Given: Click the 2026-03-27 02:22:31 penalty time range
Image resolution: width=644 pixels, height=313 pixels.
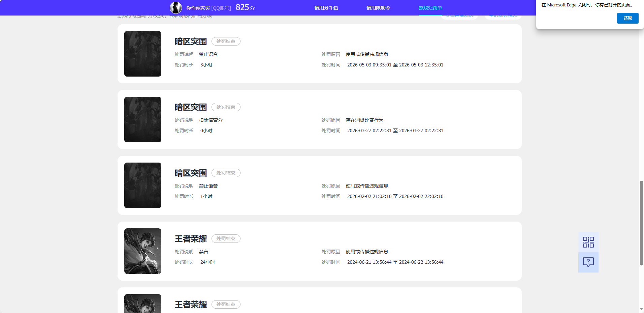Looking at the screenshot, I should tap(395, 131).
